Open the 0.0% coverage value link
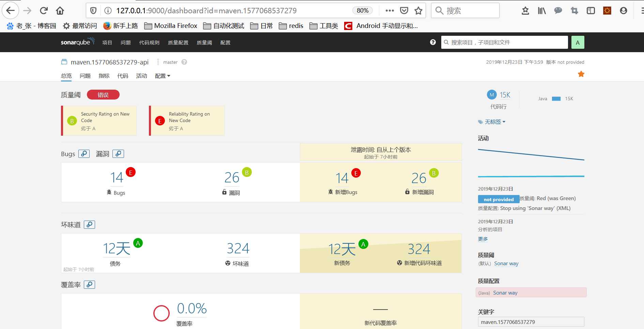The height and width of the screenshot is (329, 644). [x=192, y=309]
